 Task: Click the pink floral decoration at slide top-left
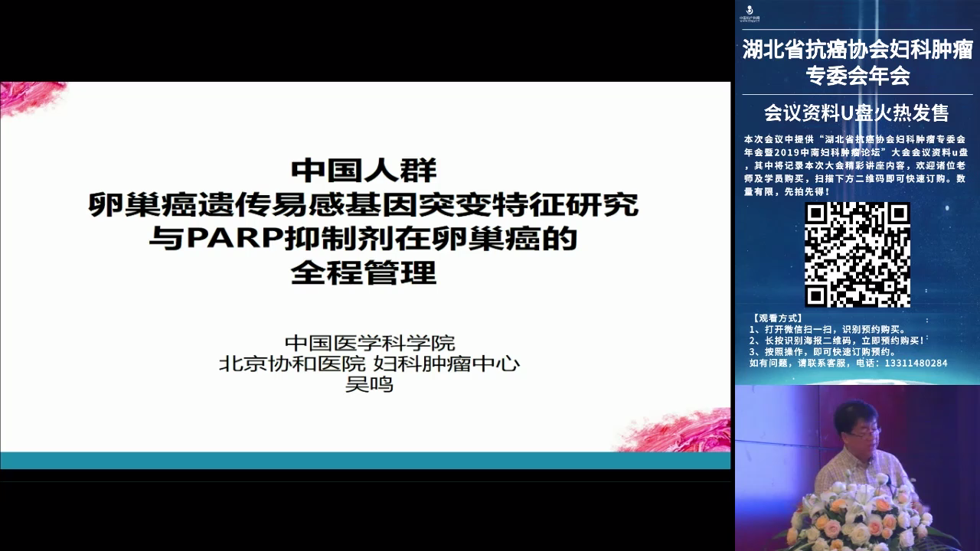coord(31,98)
